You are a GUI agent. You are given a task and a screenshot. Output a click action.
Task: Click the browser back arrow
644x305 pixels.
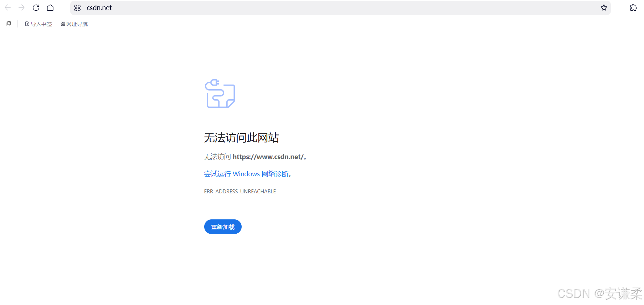[x=8, y=7]
